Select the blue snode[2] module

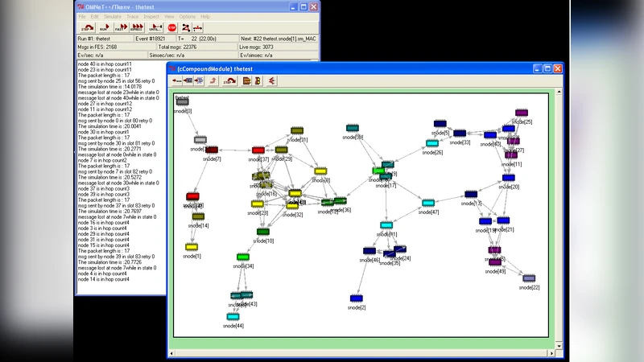pos(357,298)
